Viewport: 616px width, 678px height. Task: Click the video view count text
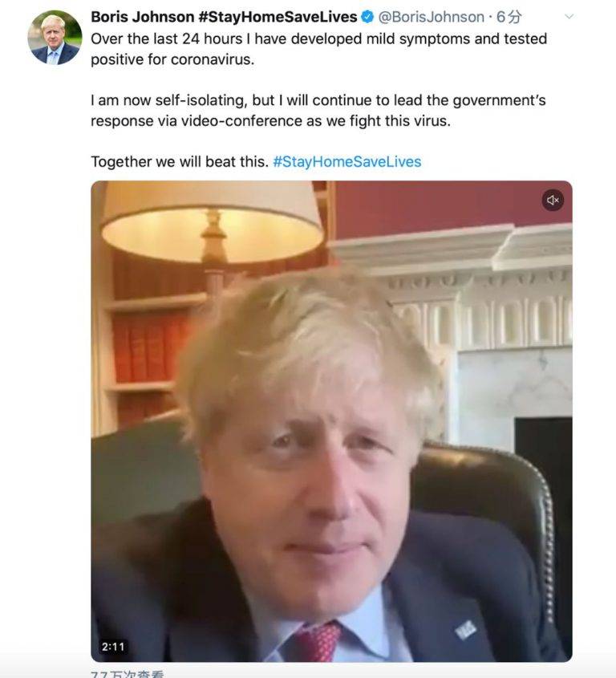pyautogui.click(x=128, y=674)
